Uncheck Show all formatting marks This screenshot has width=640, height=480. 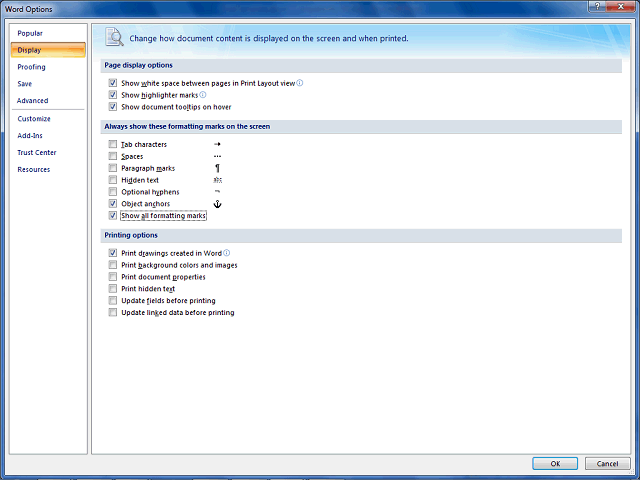(x=113, y=215)
